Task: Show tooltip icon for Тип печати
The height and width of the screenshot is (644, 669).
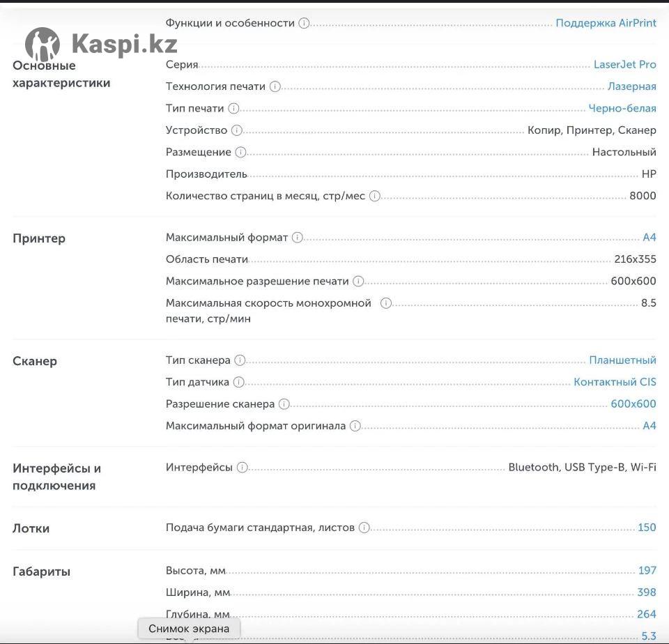Action: pyautogui.click(x=233, y=109)
